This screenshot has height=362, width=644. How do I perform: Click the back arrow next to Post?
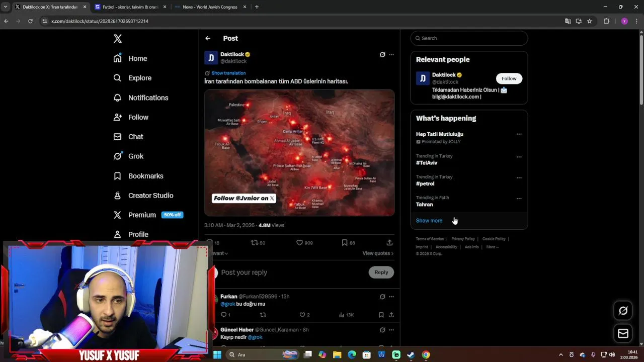click(x=208, y=38)
